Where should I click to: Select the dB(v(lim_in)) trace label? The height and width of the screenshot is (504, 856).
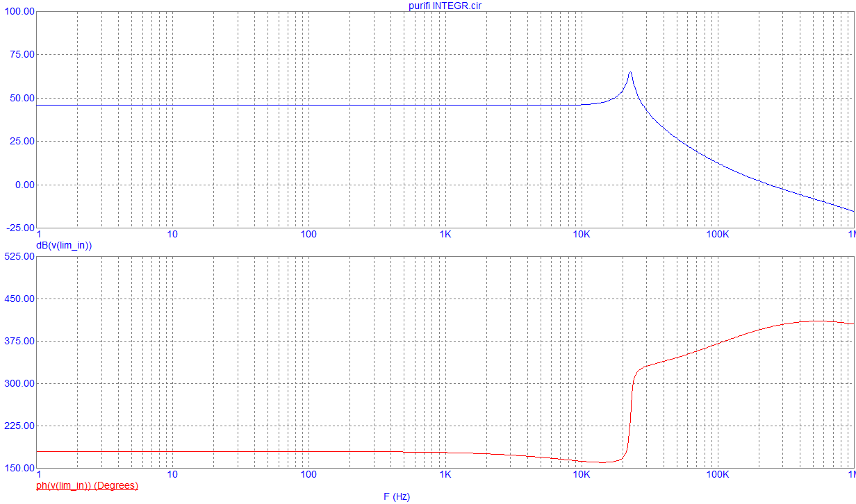(x=64, y=245)
